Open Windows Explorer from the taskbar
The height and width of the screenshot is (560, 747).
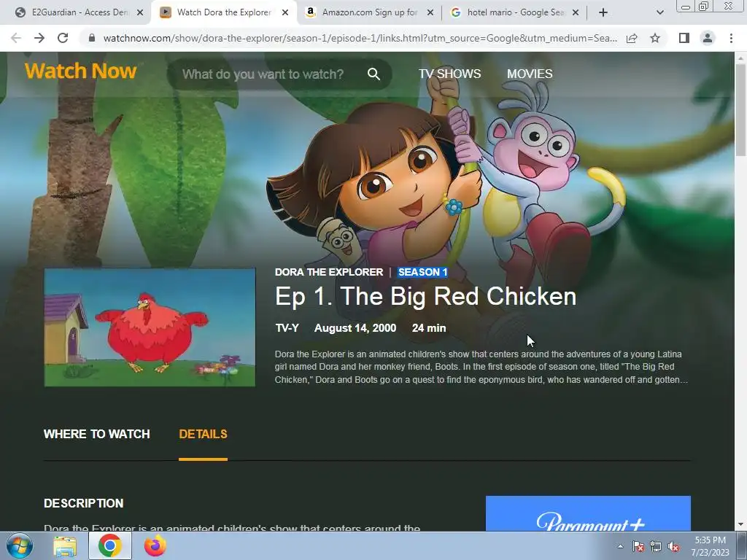(65, 545)
